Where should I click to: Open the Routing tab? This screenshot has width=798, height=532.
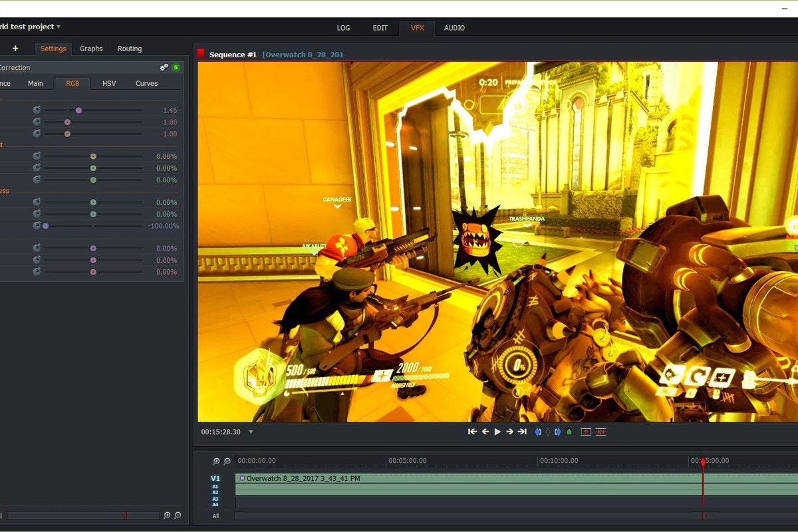pyautogui.click(x=130, y=49)
